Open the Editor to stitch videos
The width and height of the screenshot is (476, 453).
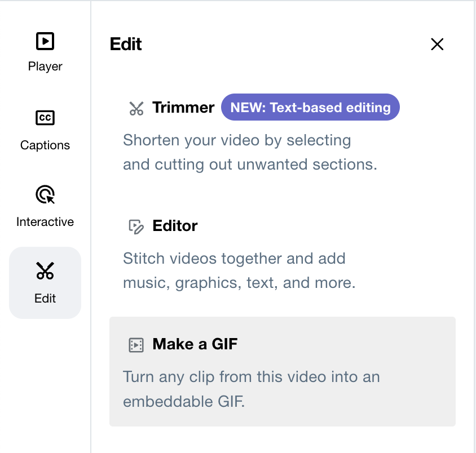point(175,226)
